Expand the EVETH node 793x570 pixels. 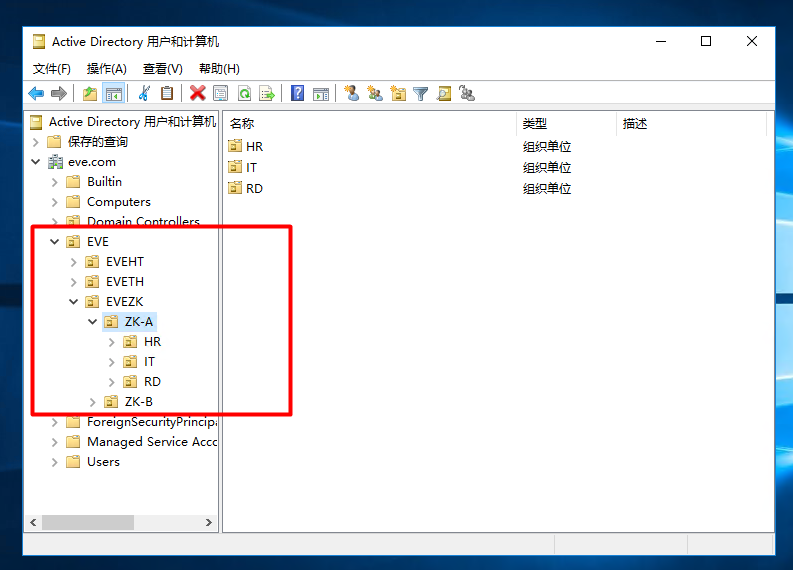point(73,282)
